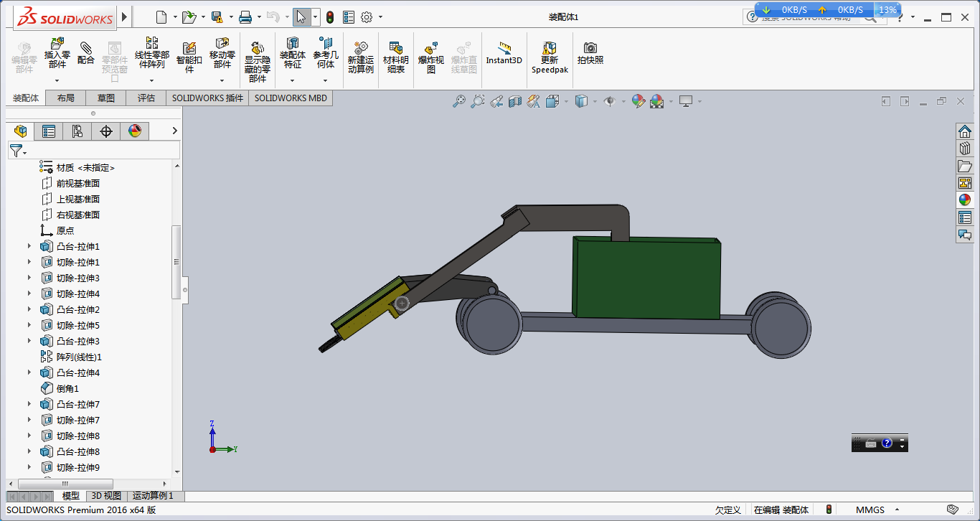Select 前视基准面 in feature tree
This screenshot has width=980, height=521.
point(78,183)
